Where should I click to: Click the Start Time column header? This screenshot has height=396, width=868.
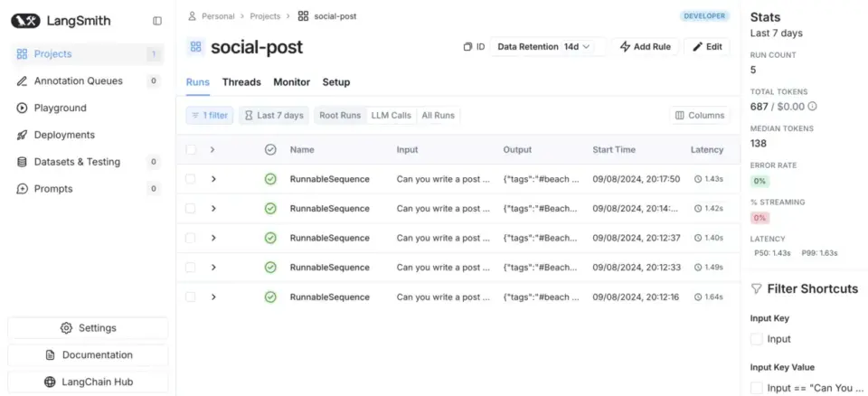pyautogui.click(x=614, y=149)
